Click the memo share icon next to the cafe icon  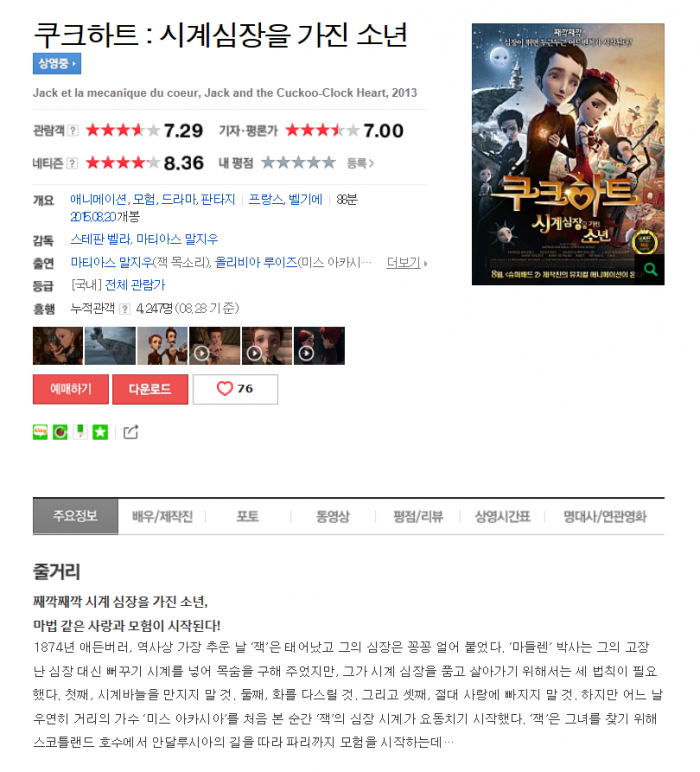point(80,432)
